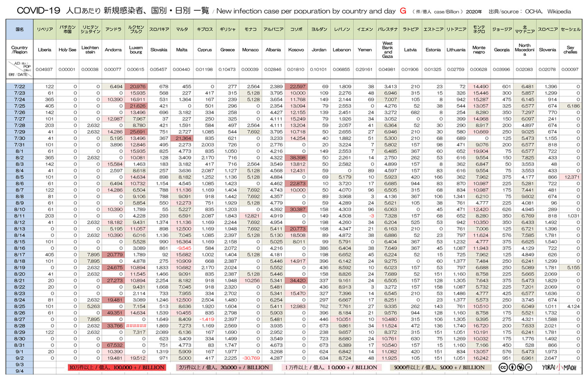Click West Bank's 11,925 cell on 9/2
The height and width of the screenshot is (378, 588).
388,357
